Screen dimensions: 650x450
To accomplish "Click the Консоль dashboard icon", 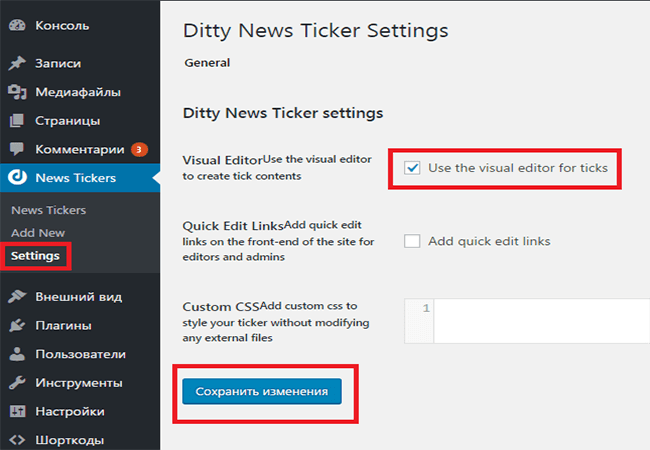I will pyautogui.click(x=17, y=25).
